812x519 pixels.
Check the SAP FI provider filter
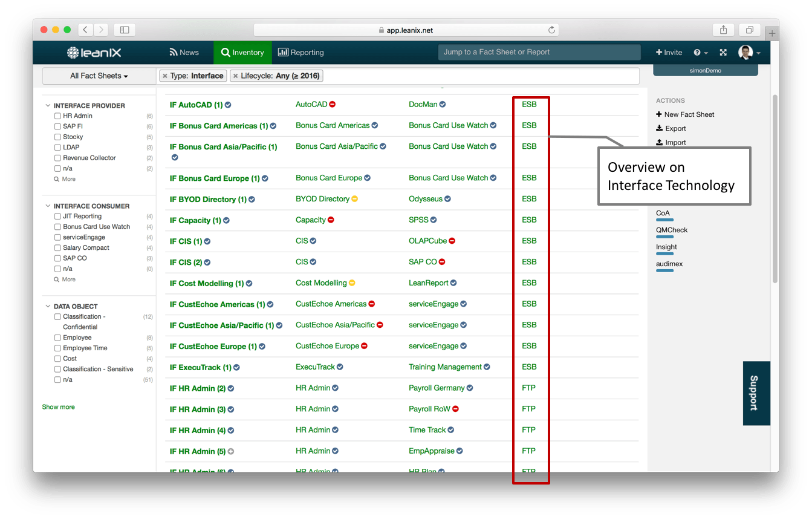57,126
